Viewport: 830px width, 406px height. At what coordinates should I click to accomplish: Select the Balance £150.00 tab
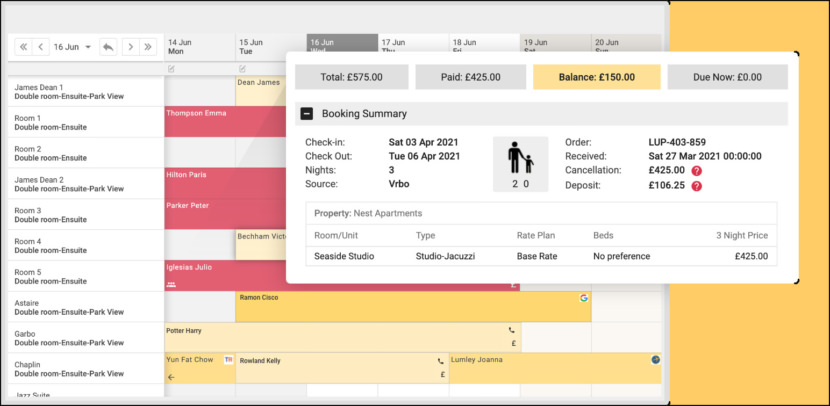pos(596,77)
